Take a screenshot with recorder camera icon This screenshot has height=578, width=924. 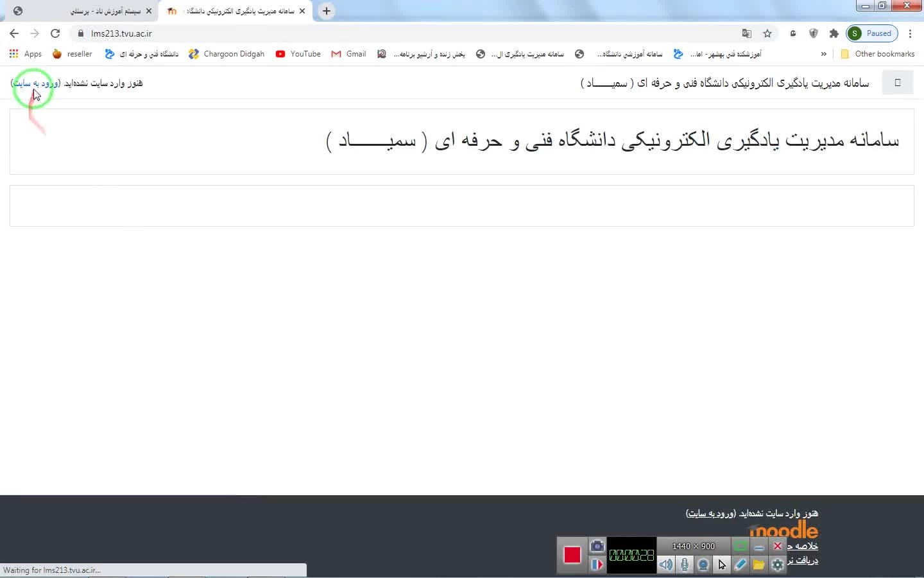(x=597, y=546)
